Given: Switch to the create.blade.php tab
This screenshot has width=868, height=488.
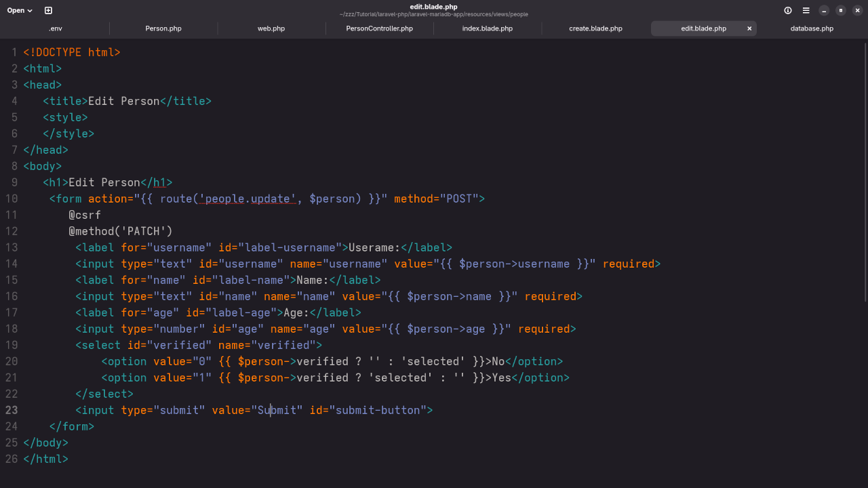Looking at the screenshot, I should (595, 28).
